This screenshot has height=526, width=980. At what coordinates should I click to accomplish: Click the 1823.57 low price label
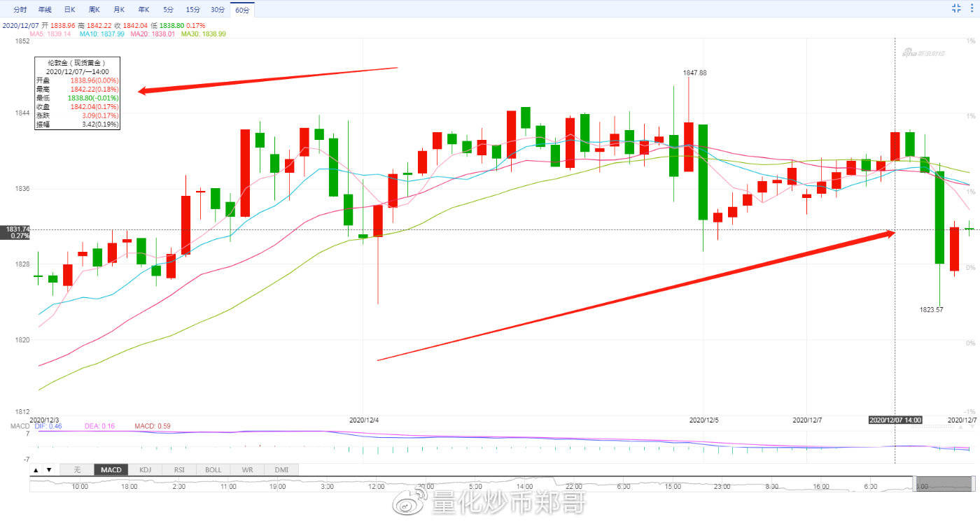click(931, 309)
